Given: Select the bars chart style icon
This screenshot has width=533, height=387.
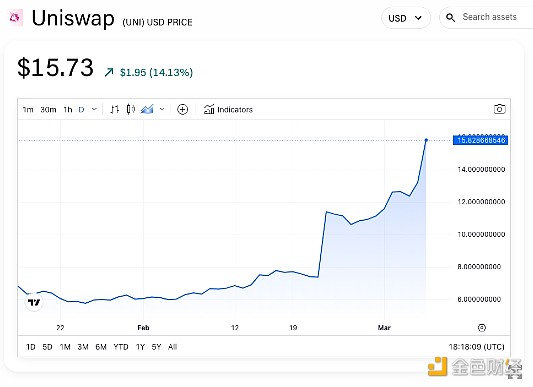Looking at the screenshot, I should (115, 109).
